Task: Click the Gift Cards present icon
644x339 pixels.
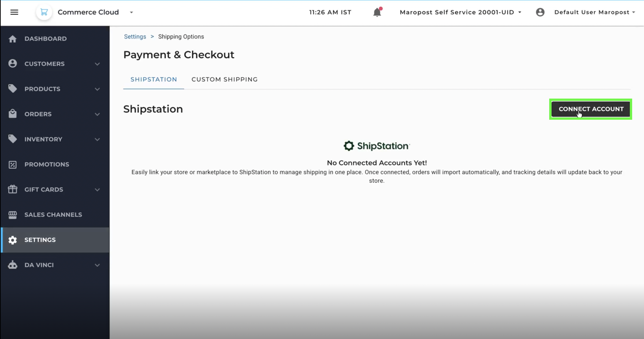Action: (x=12, y=189)
